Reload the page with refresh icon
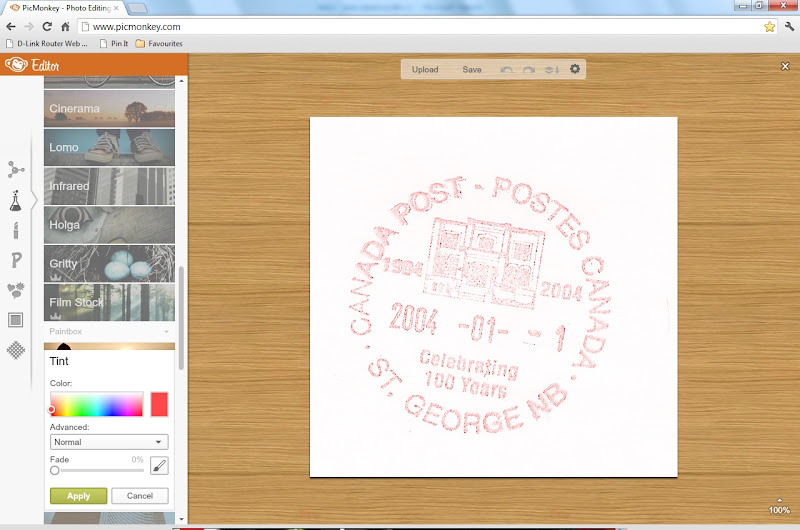 (x=47, y=27)
